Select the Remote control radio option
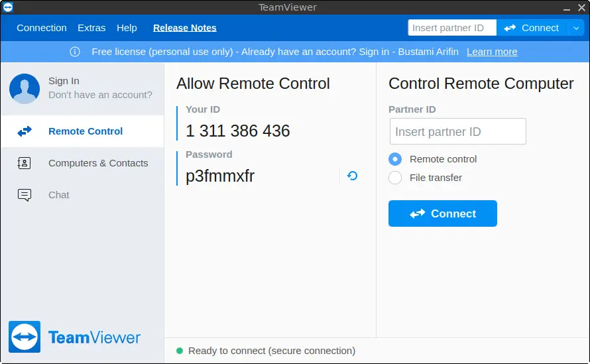 [x=395, y=159]
